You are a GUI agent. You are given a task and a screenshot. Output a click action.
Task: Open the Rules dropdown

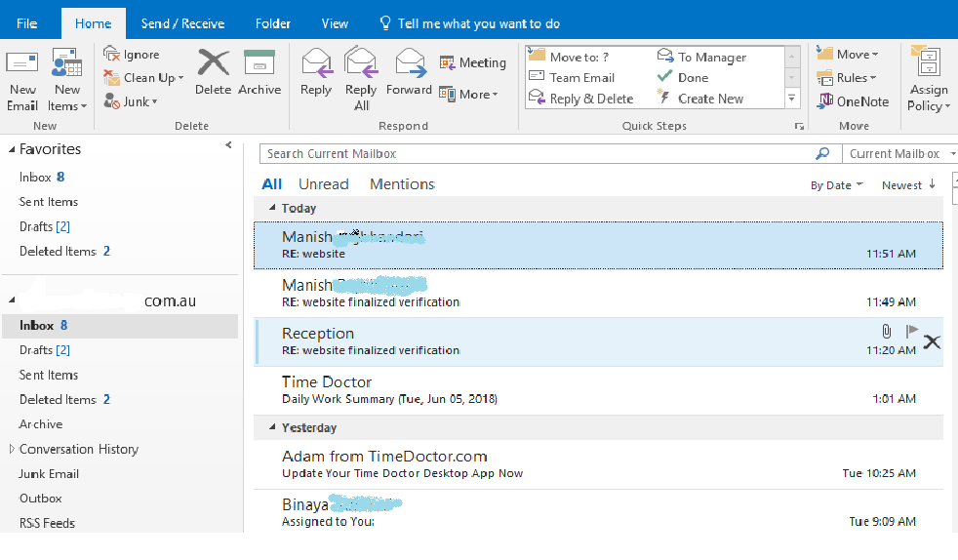[846, 77]
